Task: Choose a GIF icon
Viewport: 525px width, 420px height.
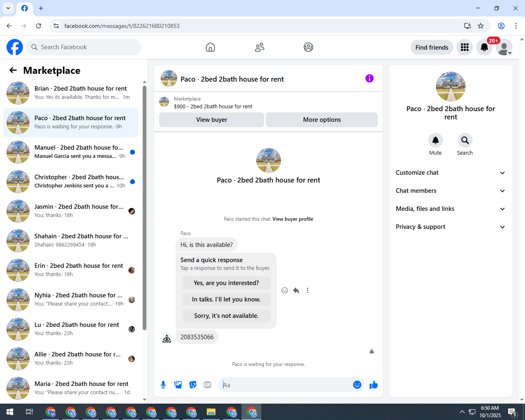Action: (208, 385)
